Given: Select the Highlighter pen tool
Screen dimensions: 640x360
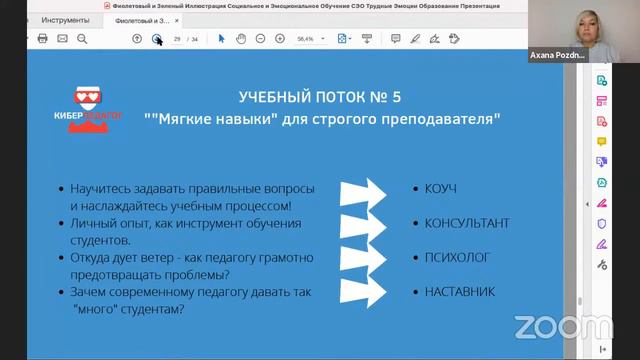Looking at the screenshot, I should pos(415,39).
